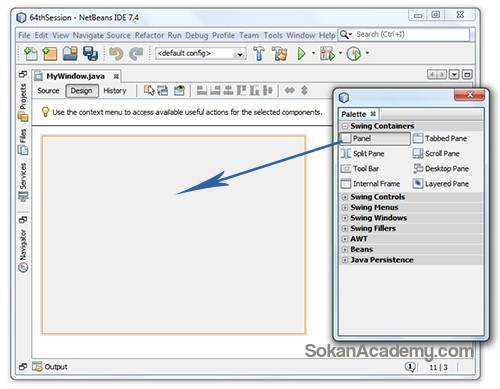Click the Debug Project icon
Image resolution: width=500 pixels, height=389 pixels.
coord(327,53)
